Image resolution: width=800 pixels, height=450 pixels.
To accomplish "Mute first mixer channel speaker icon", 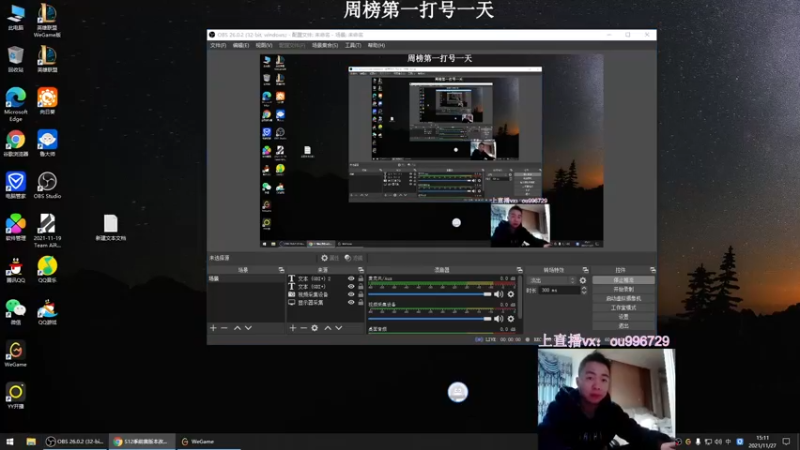I will [x=498, y=294].
